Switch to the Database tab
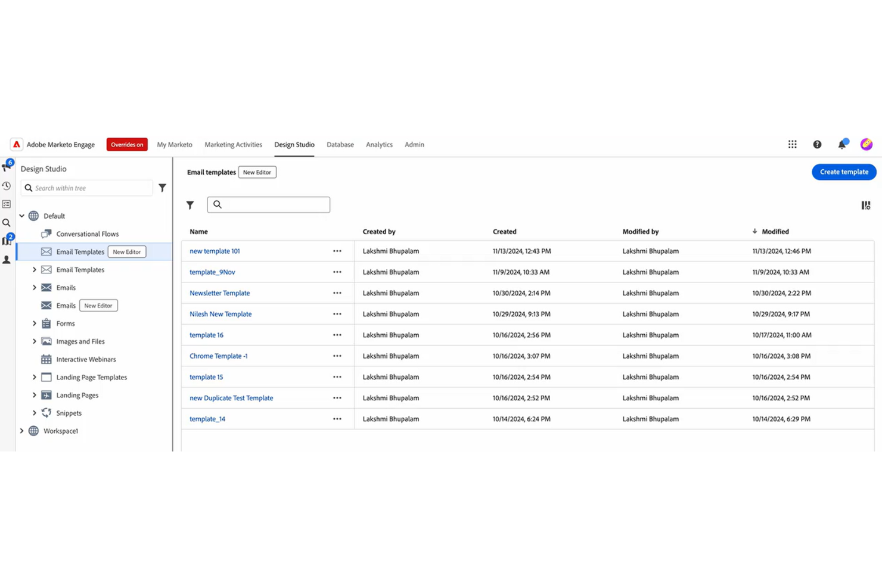This screenshot has width=882, height=588. coord(340,144)
